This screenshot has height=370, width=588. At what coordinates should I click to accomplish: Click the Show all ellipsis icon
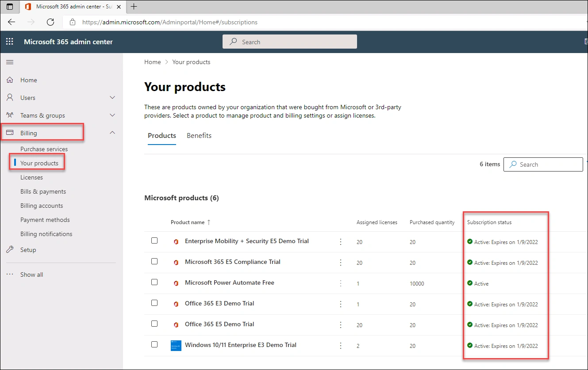point(10,275)
